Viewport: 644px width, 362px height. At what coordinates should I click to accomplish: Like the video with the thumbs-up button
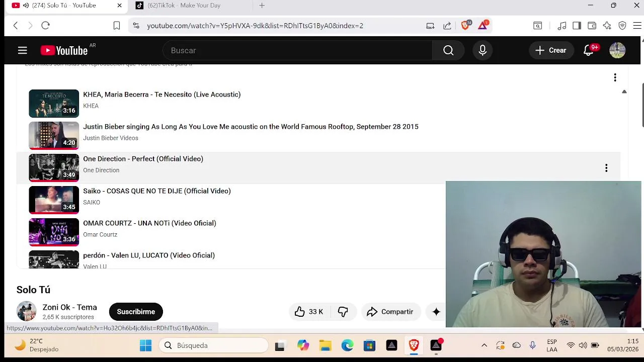(x=308, y=312)
